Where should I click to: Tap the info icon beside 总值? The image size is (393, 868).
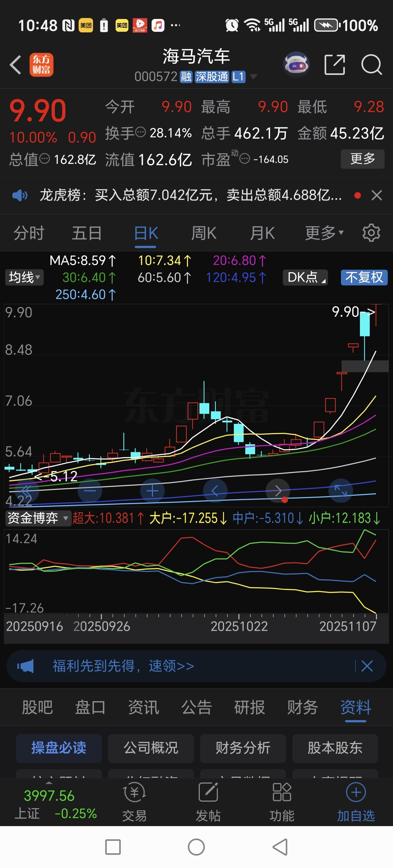45,158
